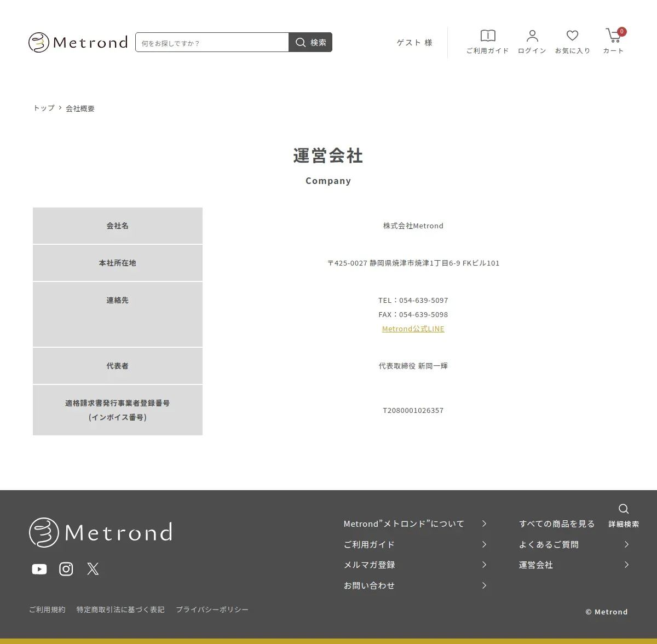Click the 連絡先 header cell
Image resolution: width=657 pixels, height=644 pixels.
118,314
